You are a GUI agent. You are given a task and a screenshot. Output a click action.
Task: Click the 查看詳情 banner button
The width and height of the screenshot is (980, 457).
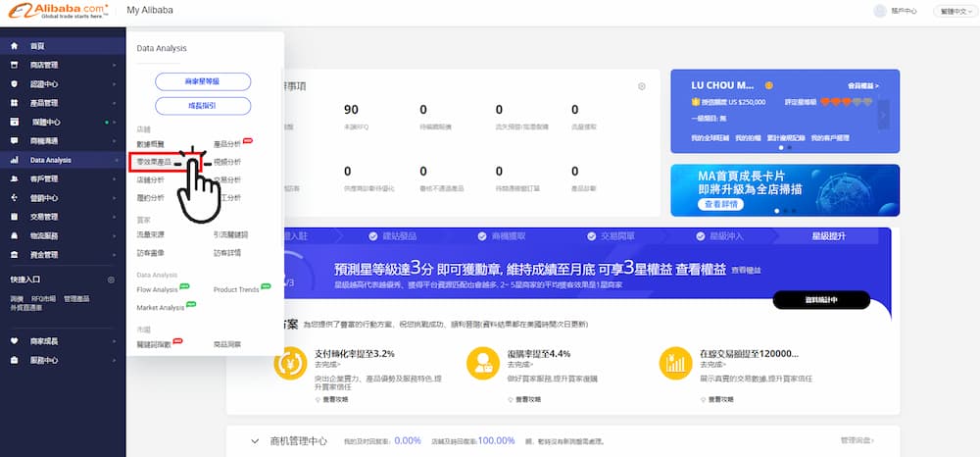point(720,204)
